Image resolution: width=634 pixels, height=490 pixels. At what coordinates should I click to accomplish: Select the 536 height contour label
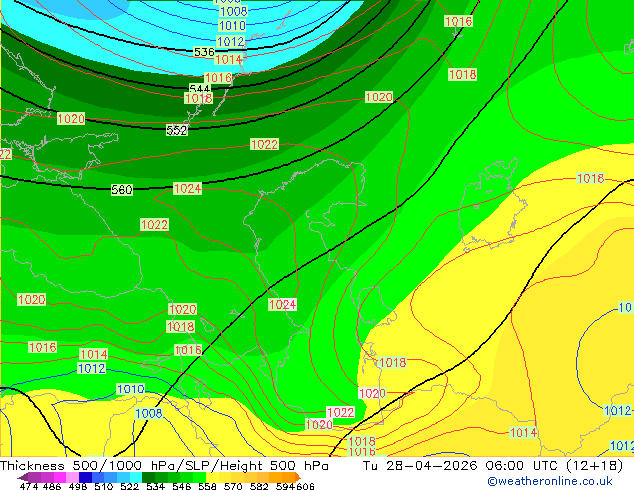coord(204,52)
